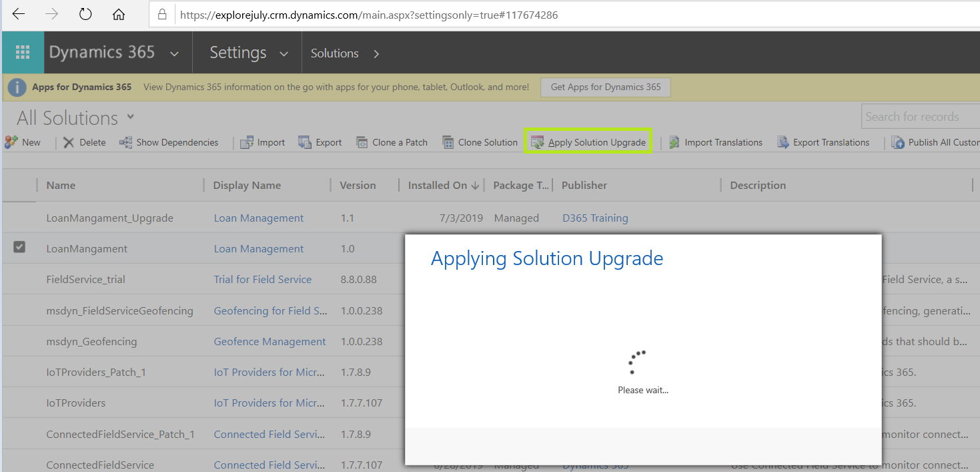This screenshot has width=980, height=472.
Task: Open Connected Field Service link for ConnectedFieldService_Patch_1
Action: [270, 434]
